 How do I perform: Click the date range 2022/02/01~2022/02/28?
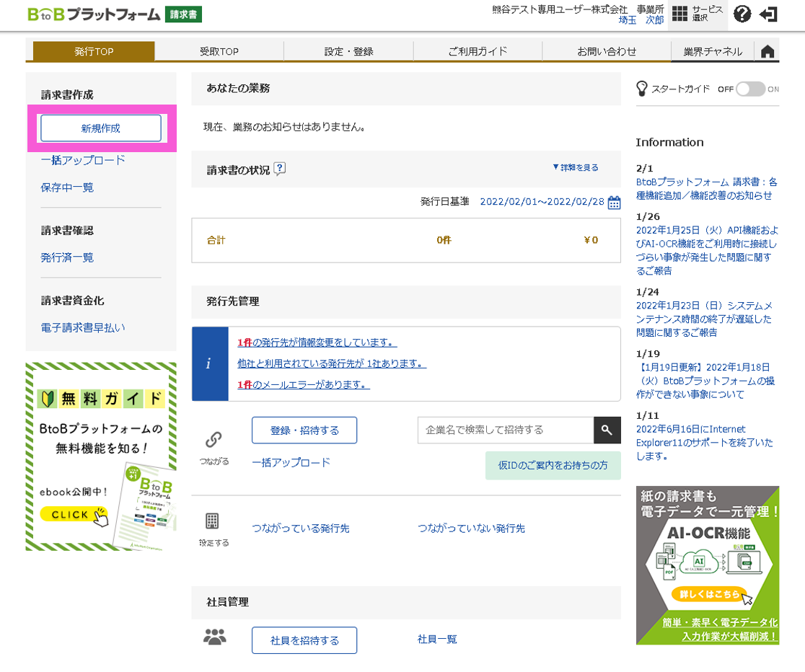click(542, 202)
